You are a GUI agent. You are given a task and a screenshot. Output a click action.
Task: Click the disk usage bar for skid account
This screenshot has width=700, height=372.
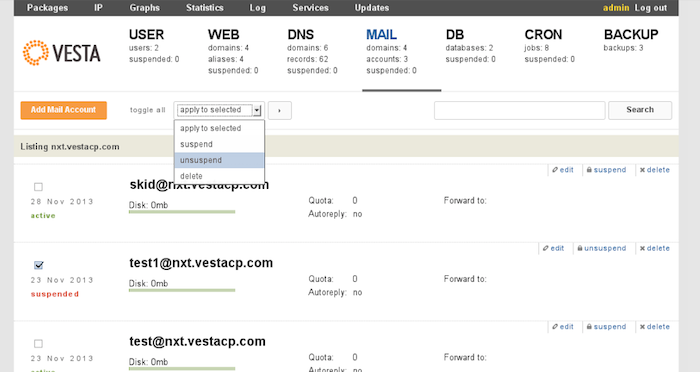pos(182,212)
